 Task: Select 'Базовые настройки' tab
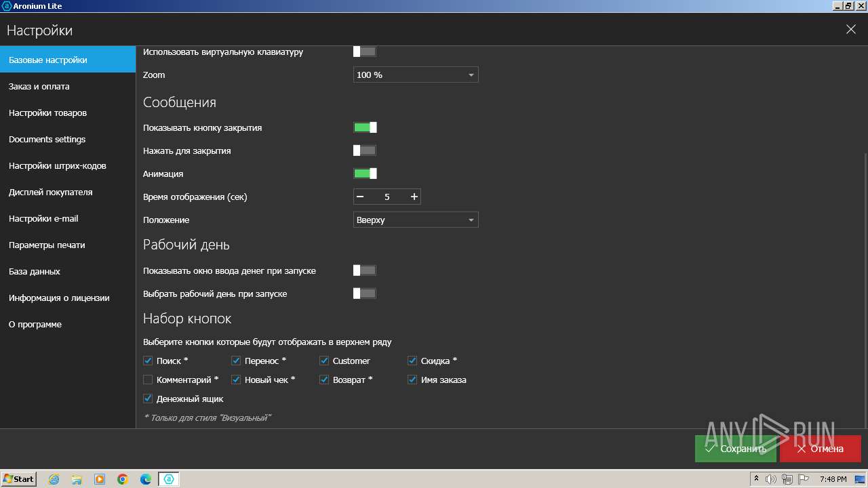68,60
